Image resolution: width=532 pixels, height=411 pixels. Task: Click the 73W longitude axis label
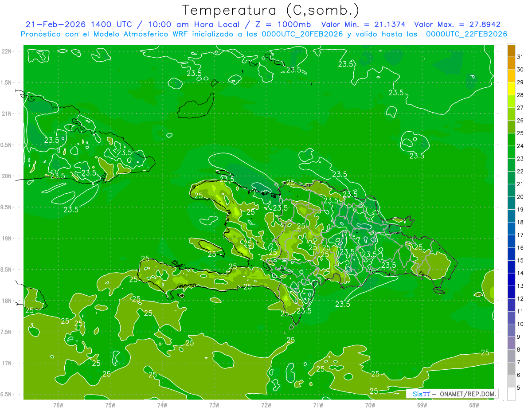[x=214, y=405]
